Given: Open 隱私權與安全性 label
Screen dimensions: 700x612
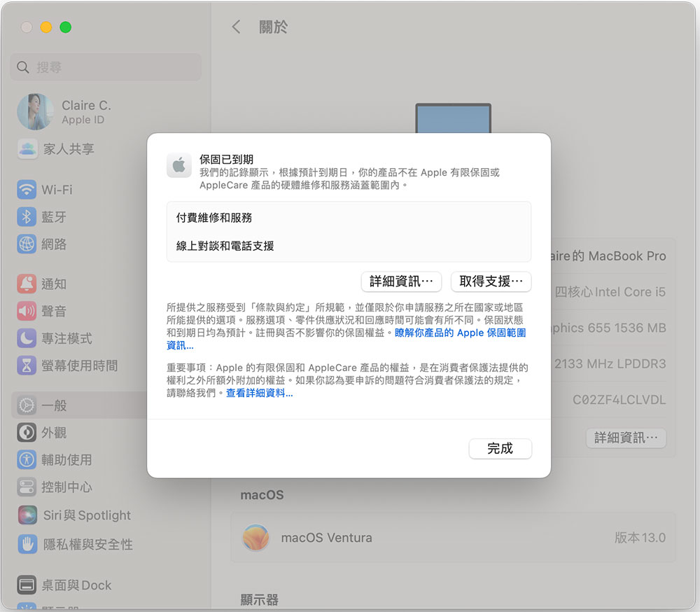Looking at the screenshot, I should point(88,545).
